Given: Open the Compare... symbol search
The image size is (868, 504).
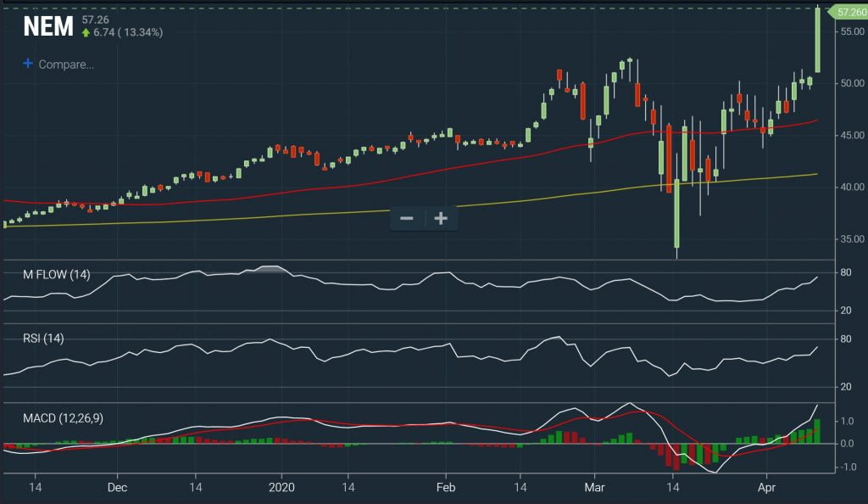Looking at the screenshot, I should tap(66, 63).
